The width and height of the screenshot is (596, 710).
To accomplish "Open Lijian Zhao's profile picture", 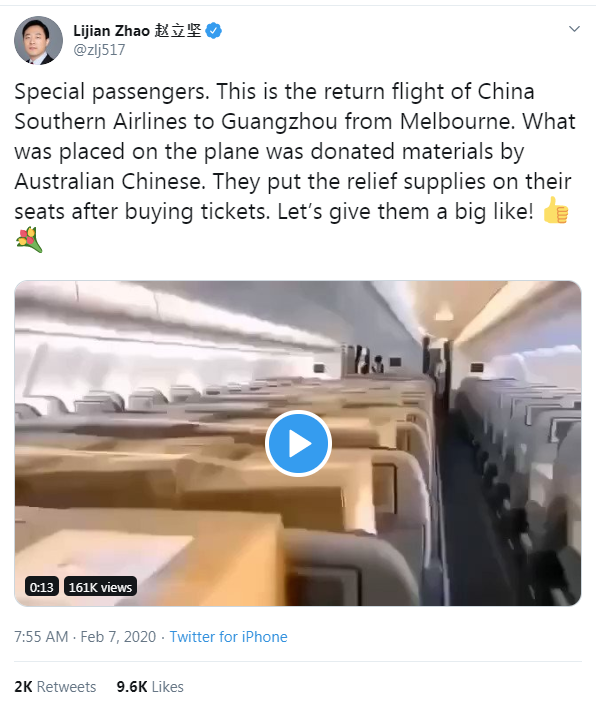I will 38,40.
